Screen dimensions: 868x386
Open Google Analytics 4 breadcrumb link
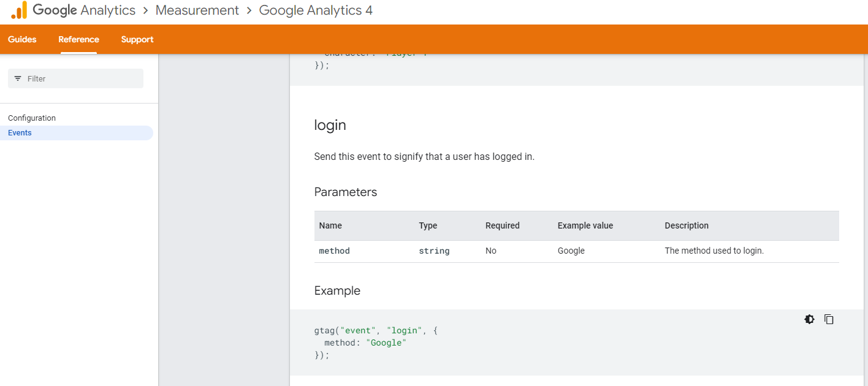point(316,10)
